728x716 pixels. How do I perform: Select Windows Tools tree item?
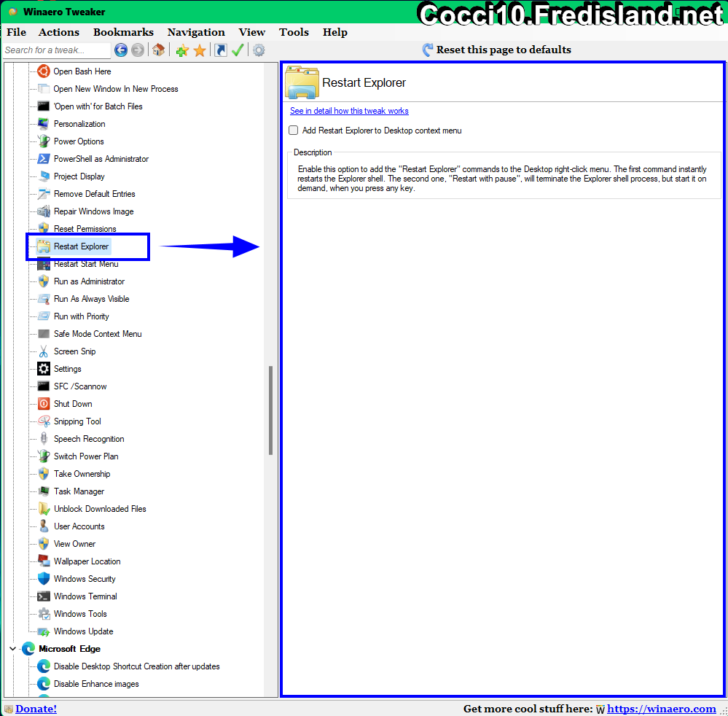80,614
